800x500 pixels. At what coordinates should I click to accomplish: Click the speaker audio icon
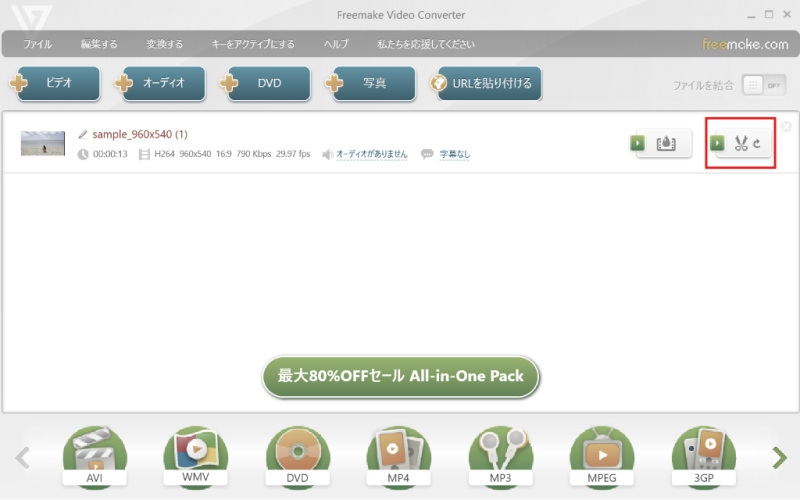coord(328,154)
